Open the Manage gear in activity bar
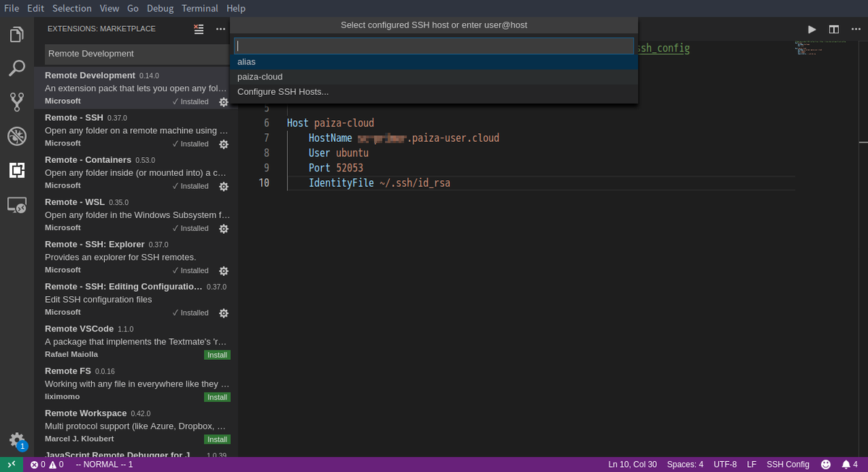This screenshot has height=472, width=868. (x=17, y=440)
